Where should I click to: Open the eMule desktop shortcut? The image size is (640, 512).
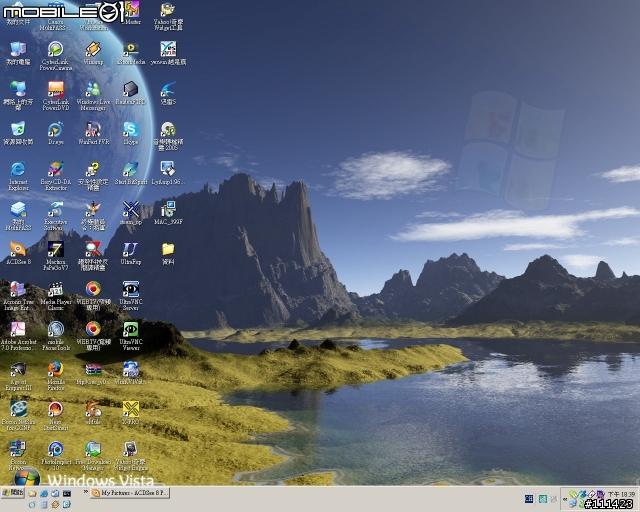(x=93, y=413)
